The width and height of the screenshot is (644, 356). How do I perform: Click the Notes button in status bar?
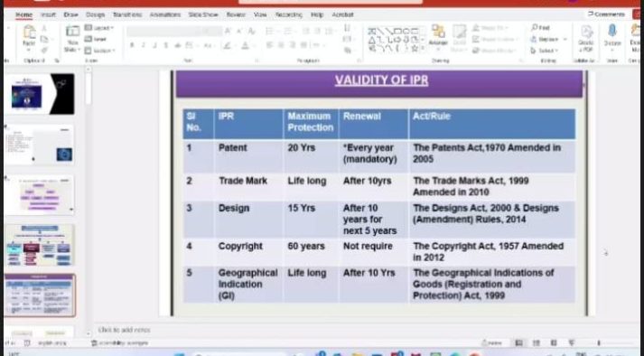[491, 342]
